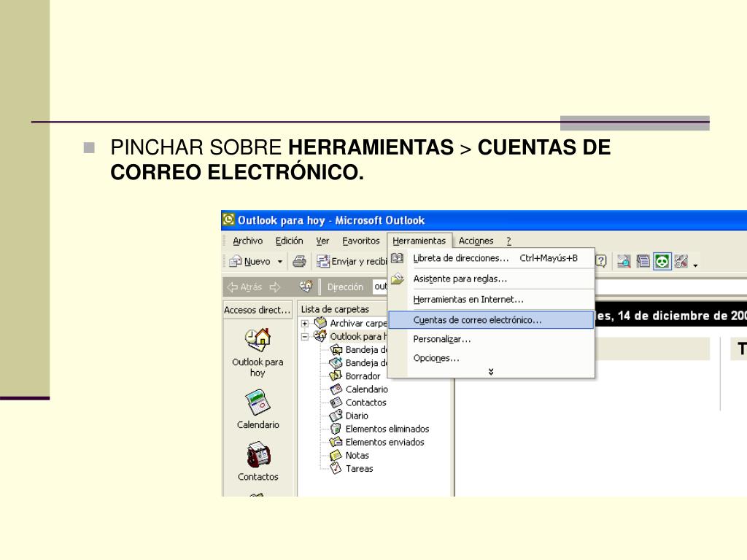Image resolution: width=747 pixels, height=560 pixels.
Task: Click the help question mark icon
Action: point(601,261)
